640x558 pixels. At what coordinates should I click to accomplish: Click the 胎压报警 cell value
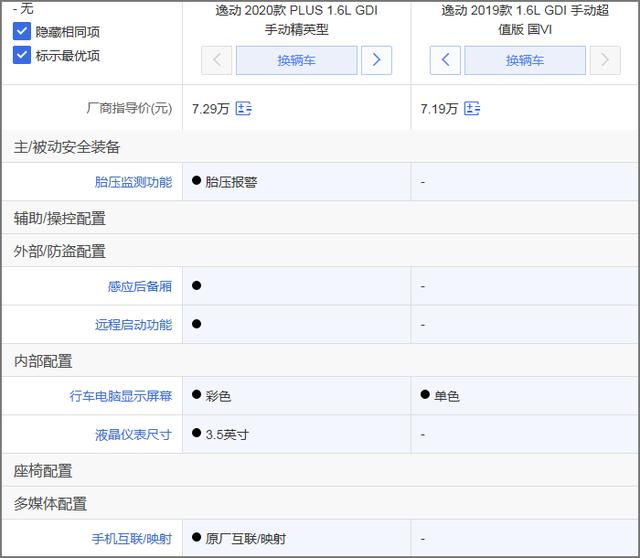point(231,182)
